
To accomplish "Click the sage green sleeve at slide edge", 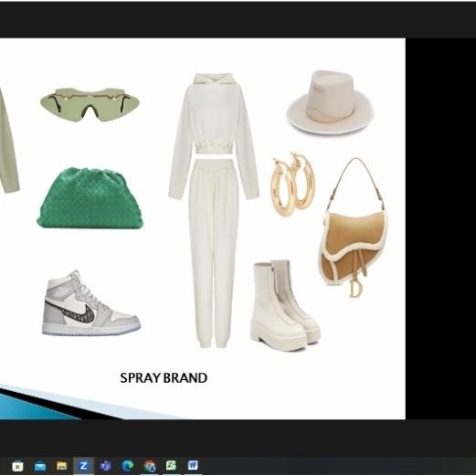I will (x=9, y=143).
